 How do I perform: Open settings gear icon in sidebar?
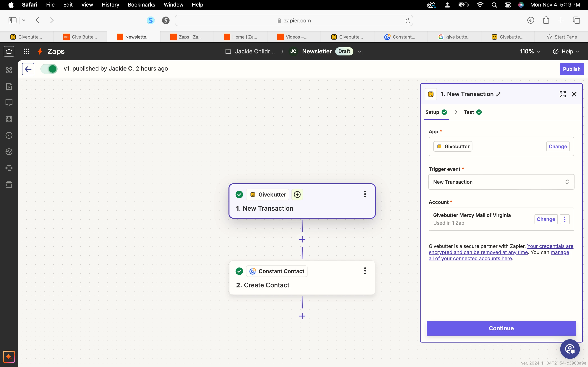pyautogui.click(x=9, y=168)
